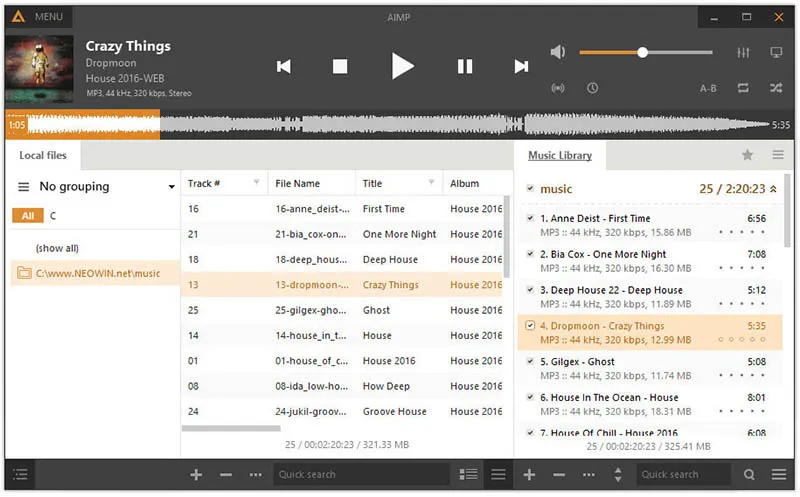This screenshot has width=800, height=497.
Task: Stop playback with the square button
Action: (x=340, y=67)
